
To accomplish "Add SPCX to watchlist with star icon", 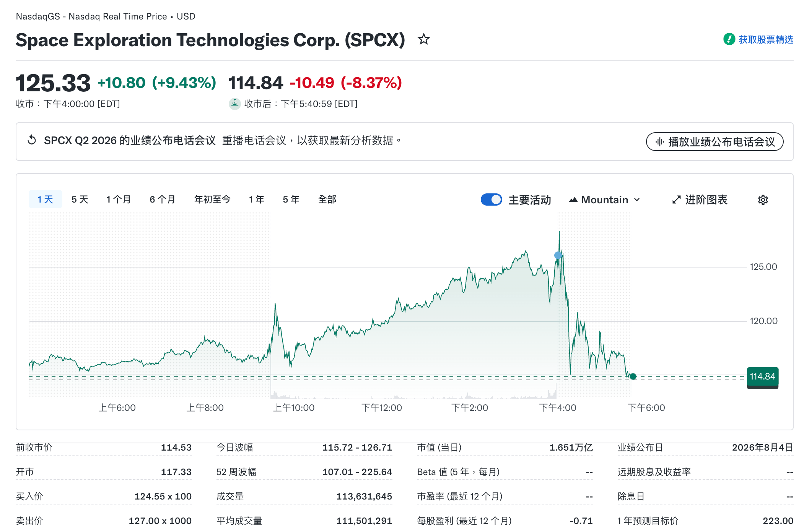I will tap(423, 39).
